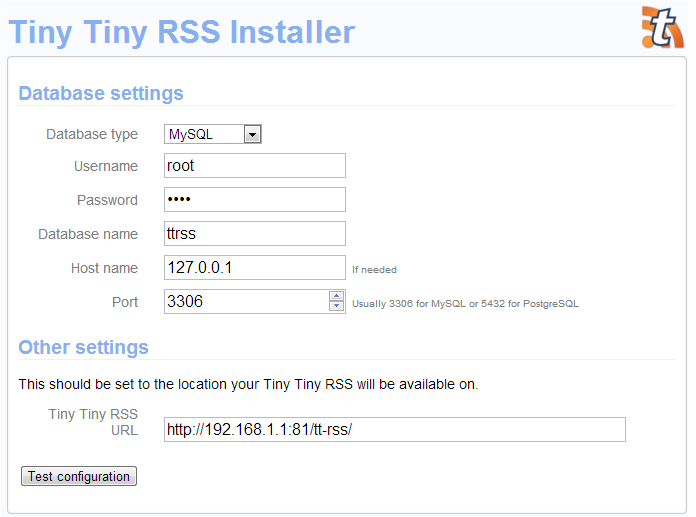Click the Tiny Tiny RSS Installer heading
The height and width of the screenshot is (517, 696).
coord(182,32)
